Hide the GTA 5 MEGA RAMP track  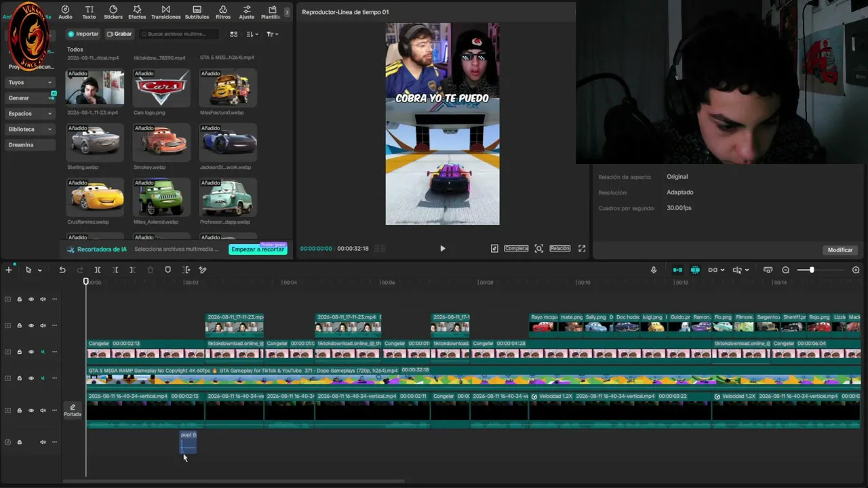(31, 378)
